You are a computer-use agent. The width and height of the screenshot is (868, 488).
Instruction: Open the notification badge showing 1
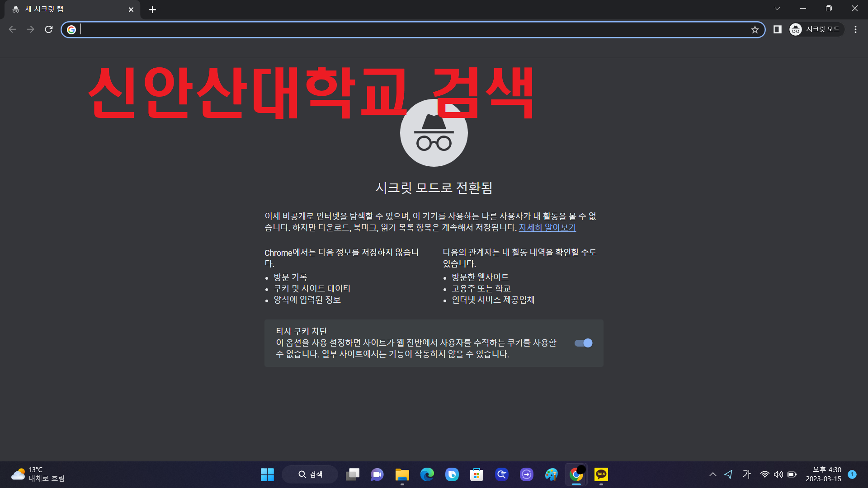(852, 474)
